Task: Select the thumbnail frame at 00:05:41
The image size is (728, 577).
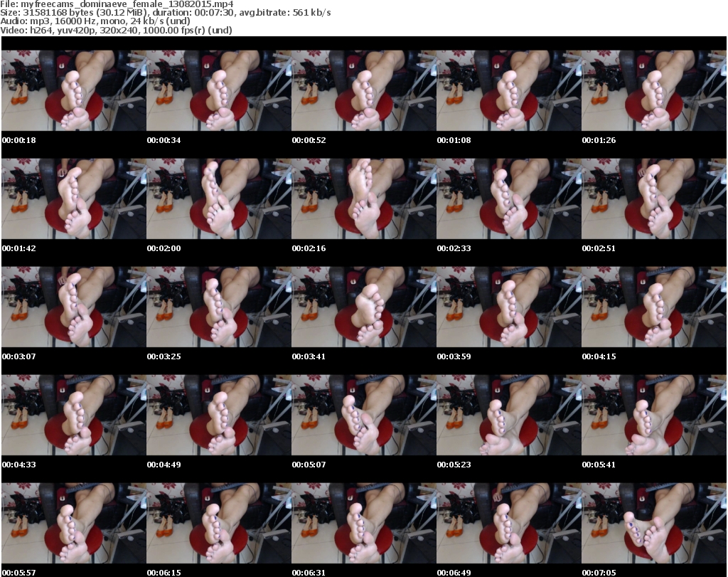Action: pyautogui.click(x=654, y=415)
